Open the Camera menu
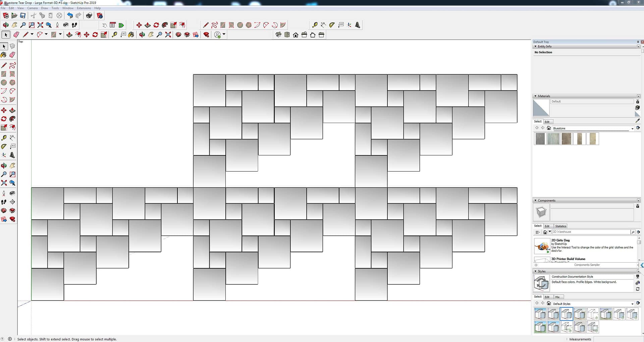Viewport: 644px width, 342px height. point(32,8)
